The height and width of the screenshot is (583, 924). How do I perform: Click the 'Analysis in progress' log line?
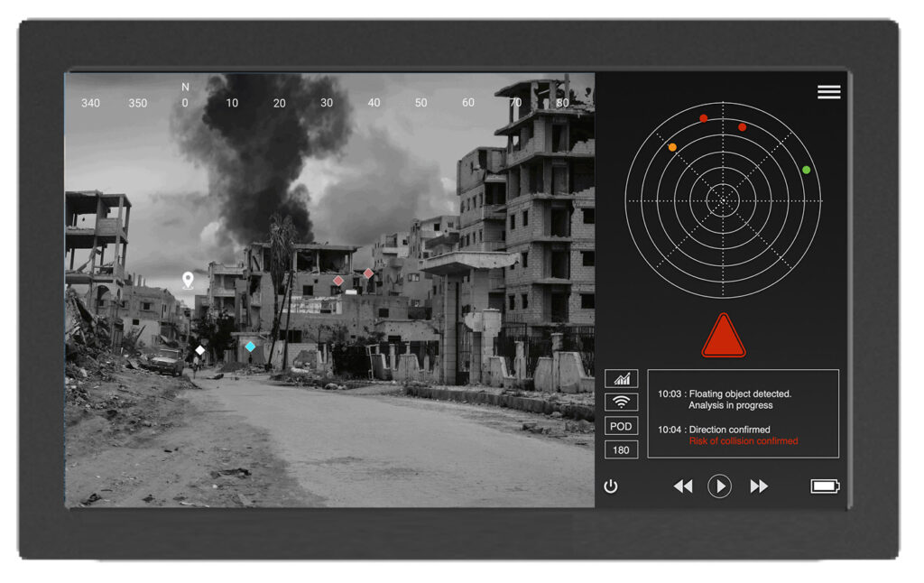pyautogui.click(x=731, y=405)
